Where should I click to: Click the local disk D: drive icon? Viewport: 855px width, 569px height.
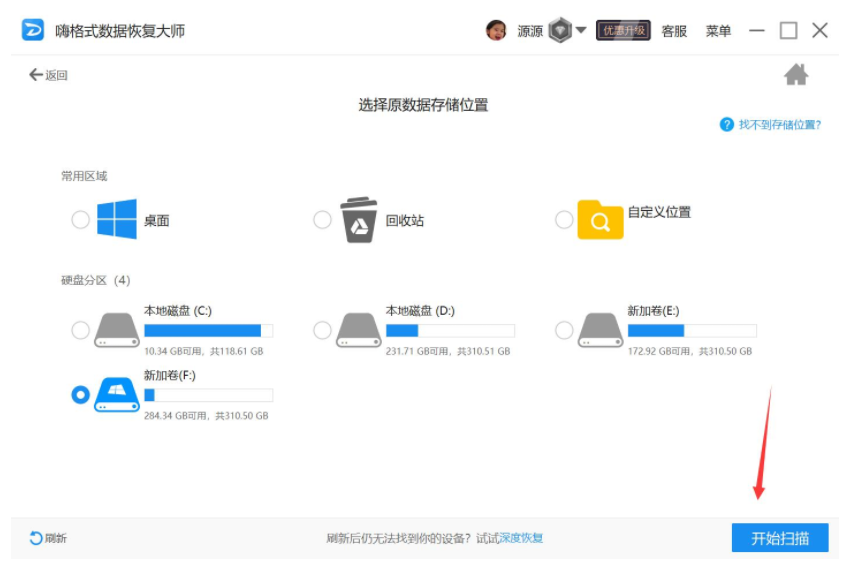click(359, 330)
